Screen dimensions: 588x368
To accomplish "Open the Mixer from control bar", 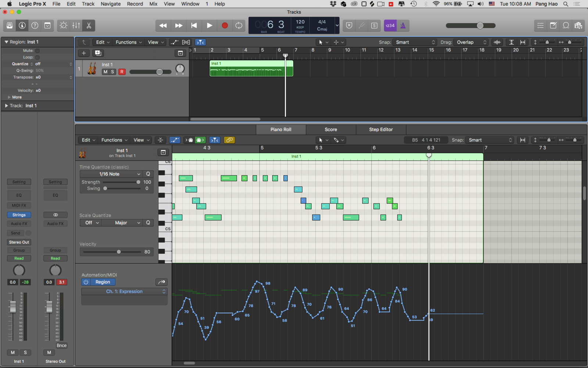I will pyautogui.click(x=76, y=25).
